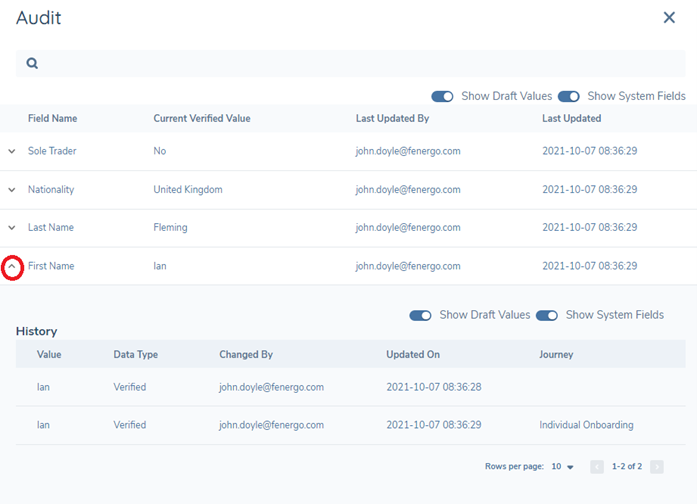This screenshot has height=504, width=697.
Task: Select the Individual Onboarding journey entry
Action: coord(585,425)
